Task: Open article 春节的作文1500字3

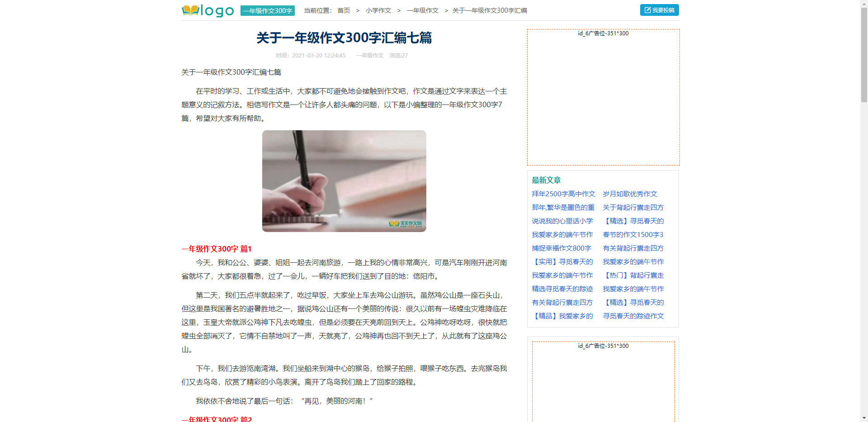Action: tap(633, 235)
